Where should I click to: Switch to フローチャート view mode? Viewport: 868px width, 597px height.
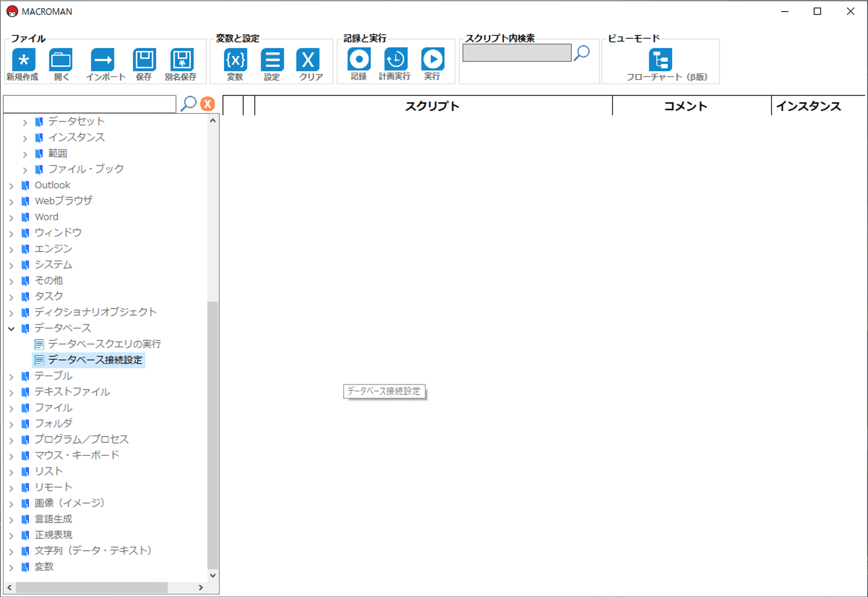click(x=660, y=60)
